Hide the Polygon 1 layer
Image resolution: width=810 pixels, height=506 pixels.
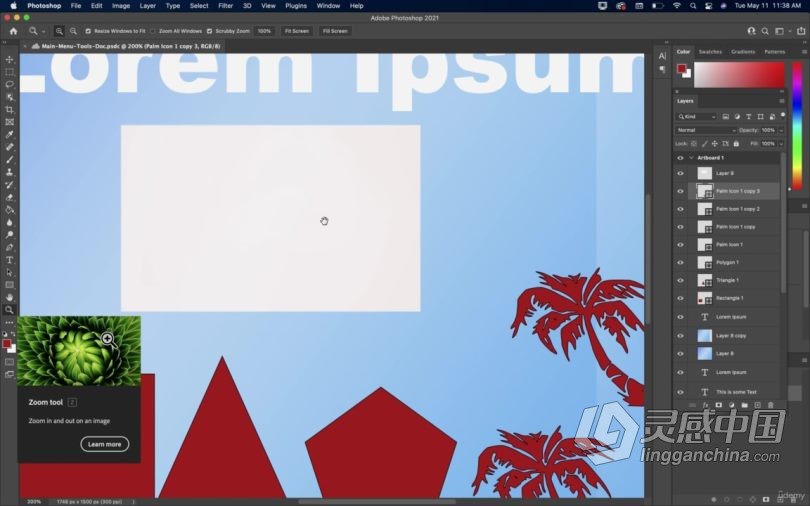tap(680, 262)
